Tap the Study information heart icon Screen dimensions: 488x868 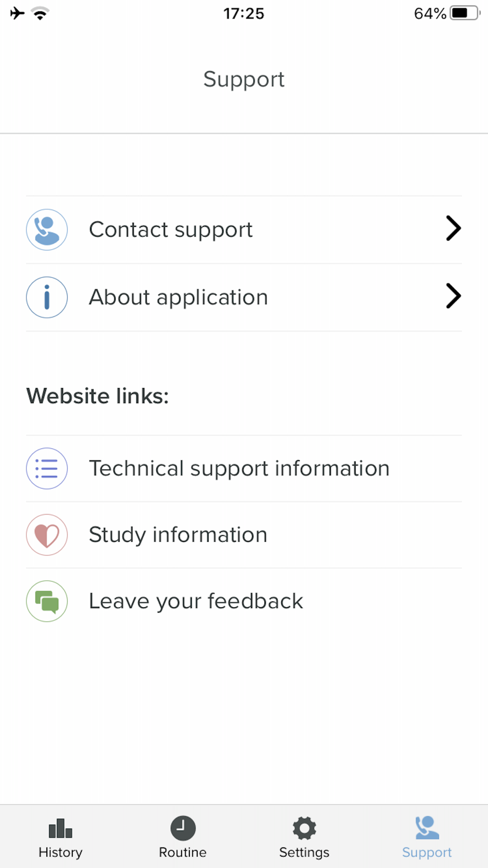click(47, 535)
